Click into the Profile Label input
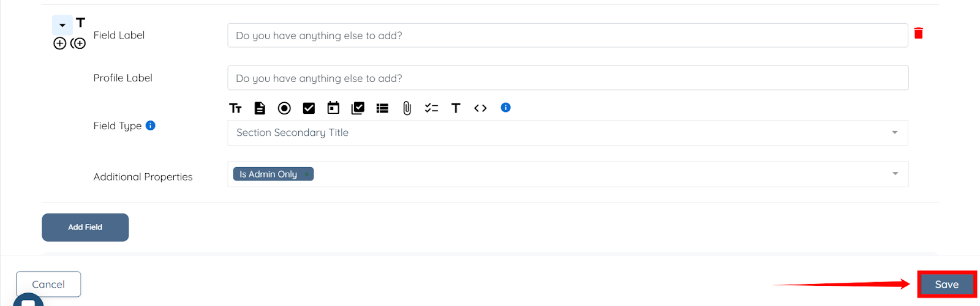The width and height of the screenshot is (980, 306). (567, 78)
